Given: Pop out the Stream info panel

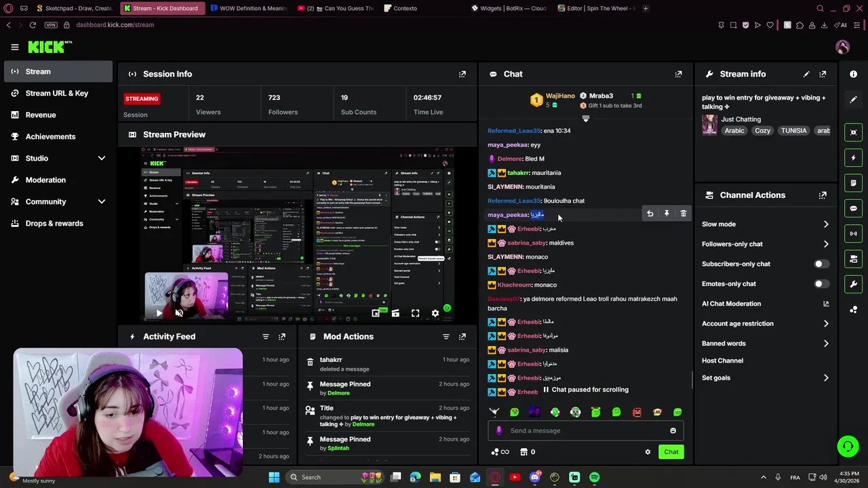Looking at the screenshot, I should (x=823, y=74).
